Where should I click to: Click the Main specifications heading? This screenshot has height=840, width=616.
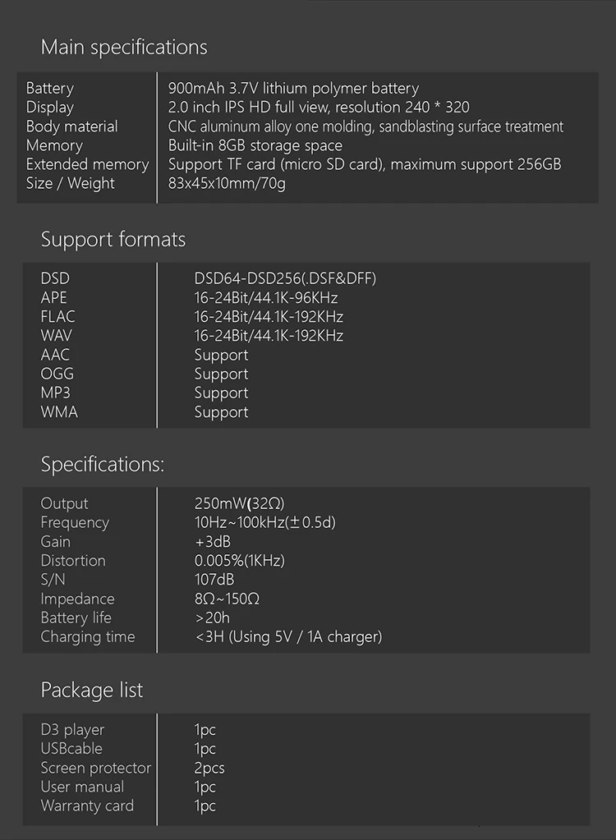pos(124,47)
